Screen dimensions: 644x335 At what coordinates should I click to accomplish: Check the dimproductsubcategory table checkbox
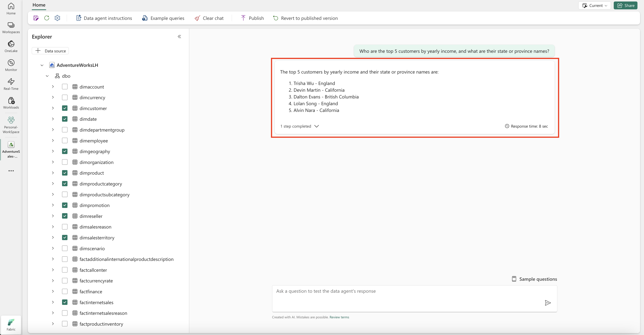pyautogui.click(x=65, y=194)
